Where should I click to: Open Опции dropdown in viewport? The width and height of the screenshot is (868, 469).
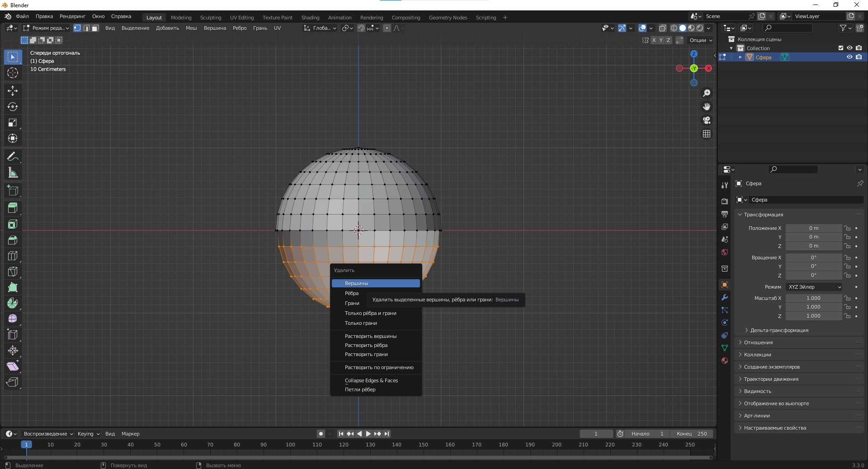point(701,40)
